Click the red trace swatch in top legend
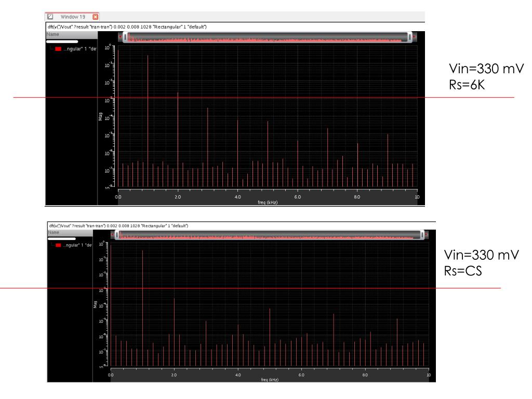The image size is (532, 399). click(x=58, y=49)
